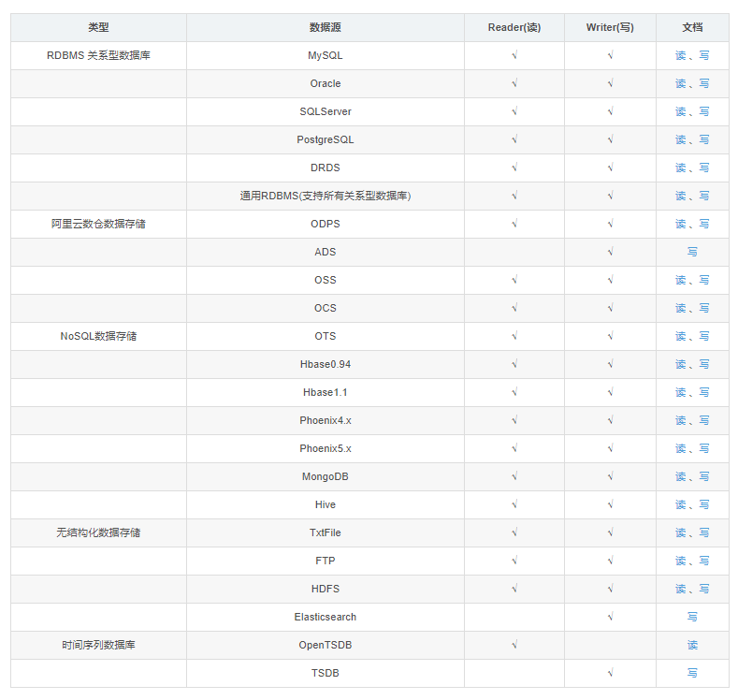
Task: Open the OSS write doc link
Action: click(704, 280)
